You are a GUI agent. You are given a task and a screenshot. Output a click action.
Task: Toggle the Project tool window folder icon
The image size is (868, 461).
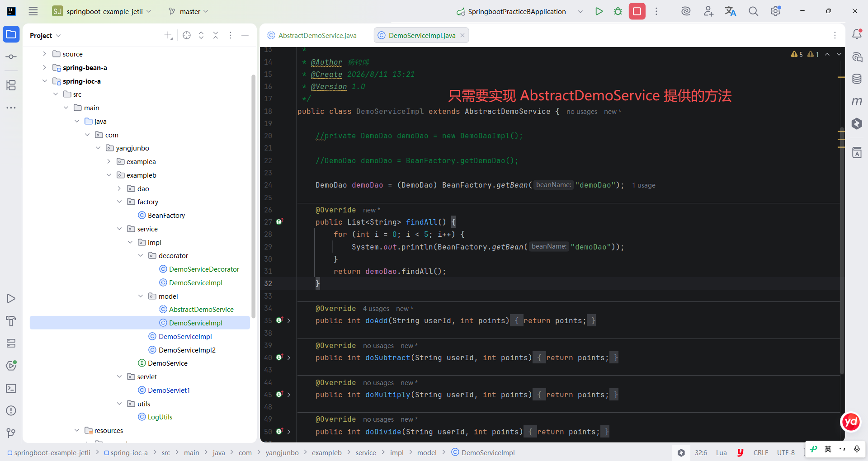[11, 34]
